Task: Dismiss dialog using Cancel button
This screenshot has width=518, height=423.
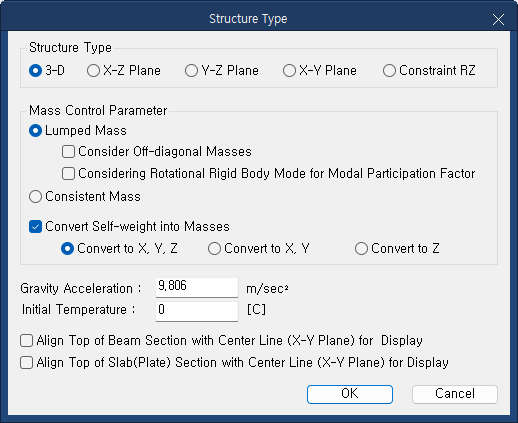Action: coord(455,394)
